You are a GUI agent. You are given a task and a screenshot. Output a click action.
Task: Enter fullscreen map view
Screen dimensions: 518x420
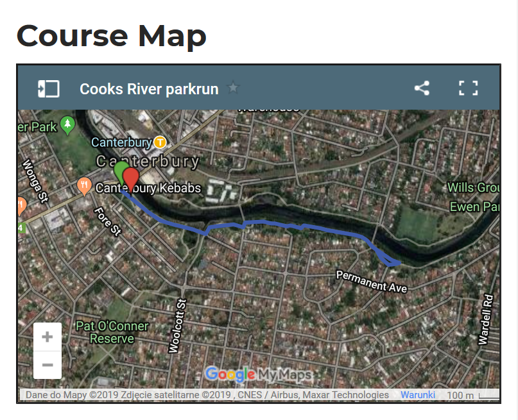468,88
